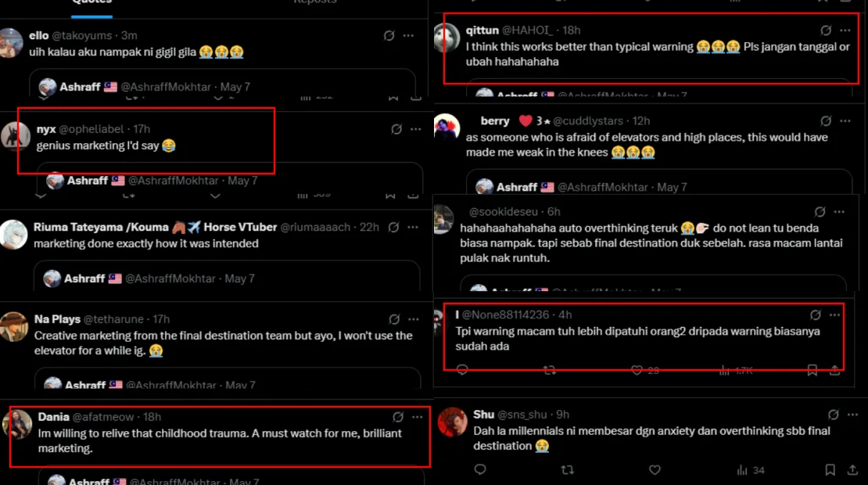Expand more options on Riuma Tateyama's tweet

(x=413, y=227)
